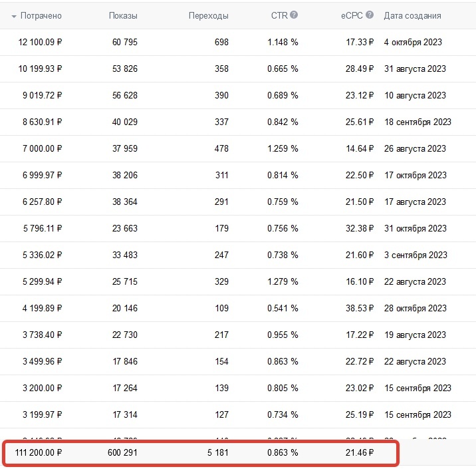Select eCPC value 28.49 ₽

(x=360, y=69)
